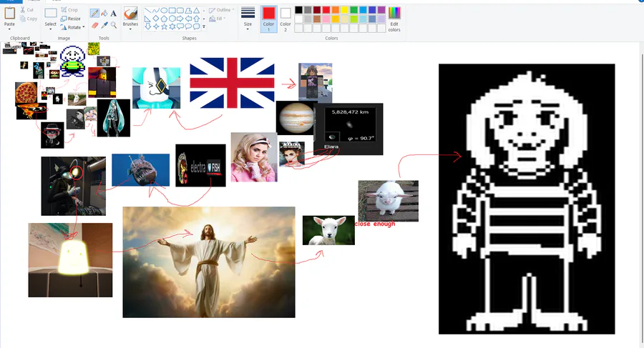The width and height of the screenshot is (644, 348).
Task: Open the Select dropdown arrow
Action: point(51,29)
